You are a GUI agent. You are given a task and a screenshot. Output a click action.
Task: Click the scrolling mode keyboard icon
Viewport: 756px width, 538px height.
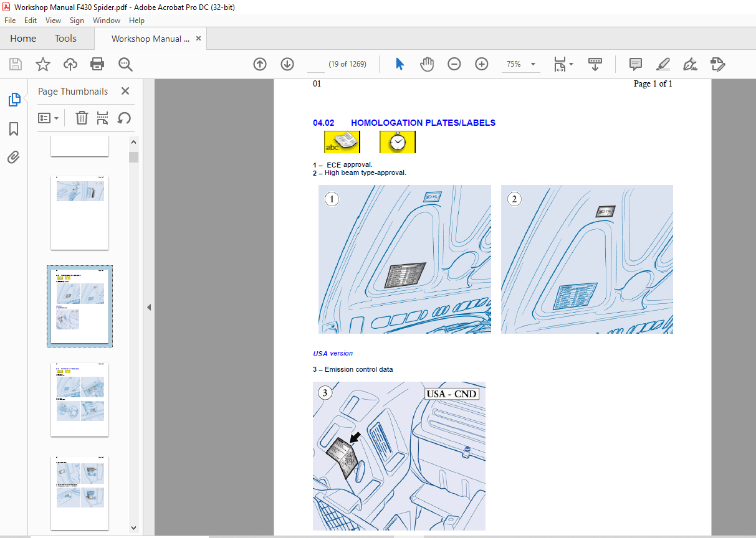click(x=595, y=64)
